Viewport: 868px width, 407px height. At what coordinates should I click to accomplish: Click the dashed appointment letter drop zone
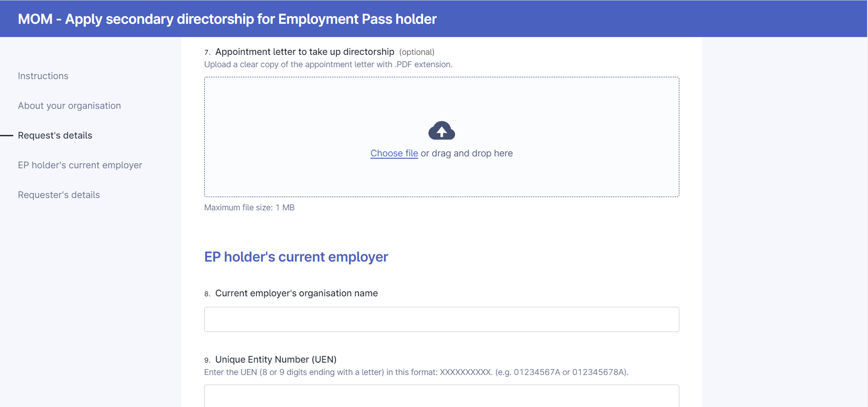tap(441, 137)
